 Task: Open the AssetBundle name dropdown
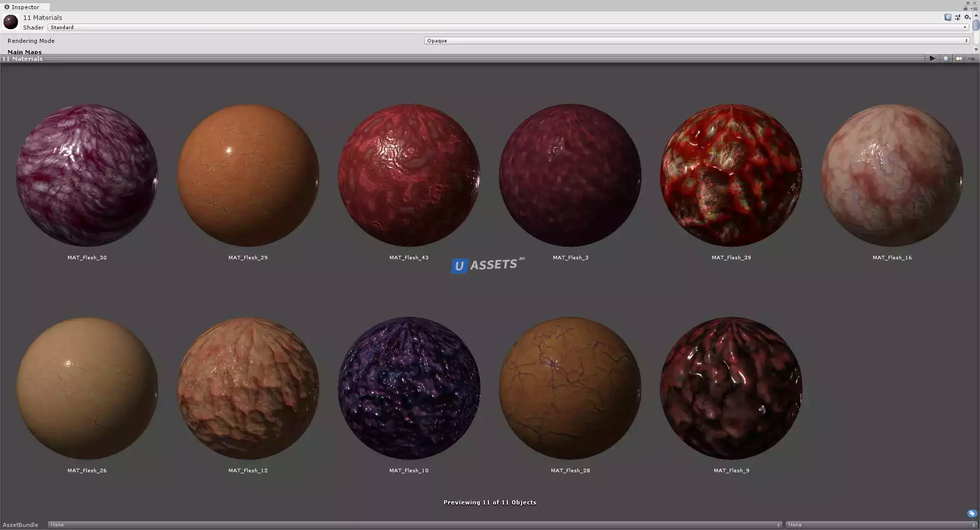click(x=415, y=525)
